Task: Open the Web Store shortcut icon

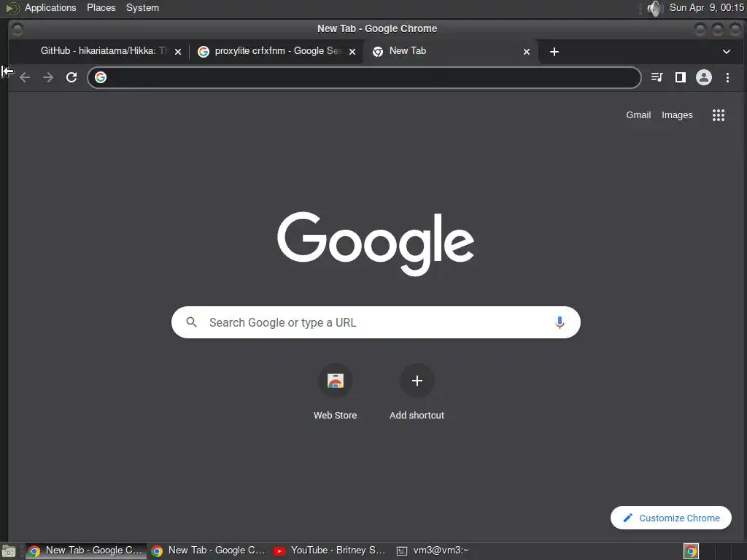Action: coord(336,381)
